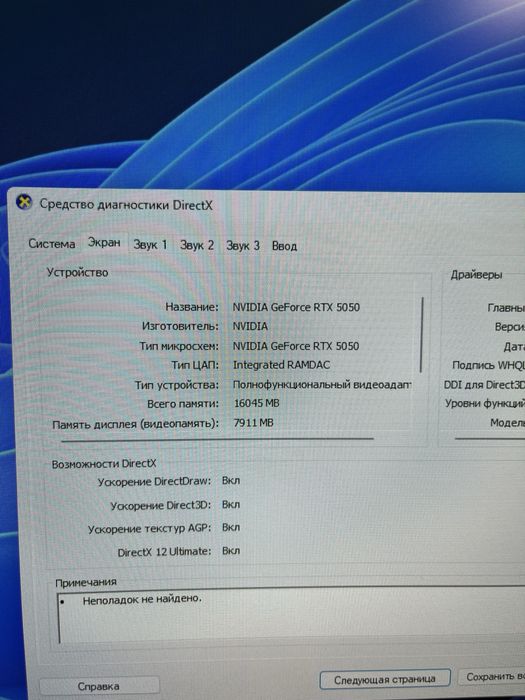Click the Ускорение DirectDraw label
Viewport: 525px width, 700px height.
coord(154,482)
